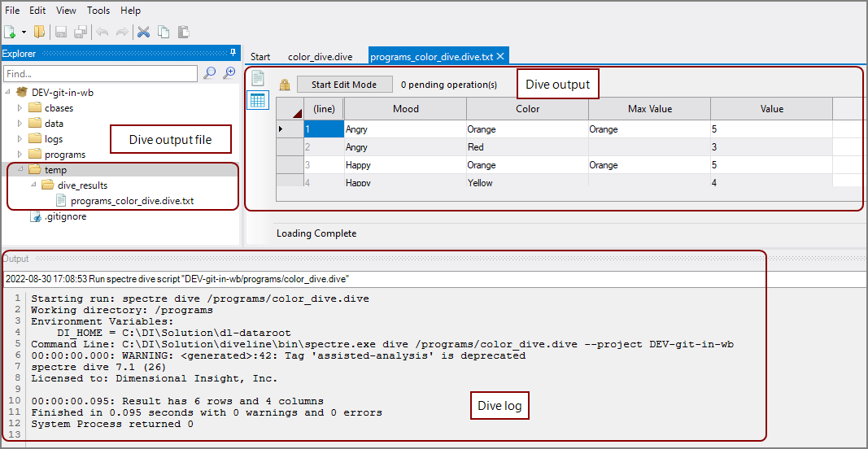Switch to text view icon
Screen dimensions: 868x449
(x=258, y=79)
